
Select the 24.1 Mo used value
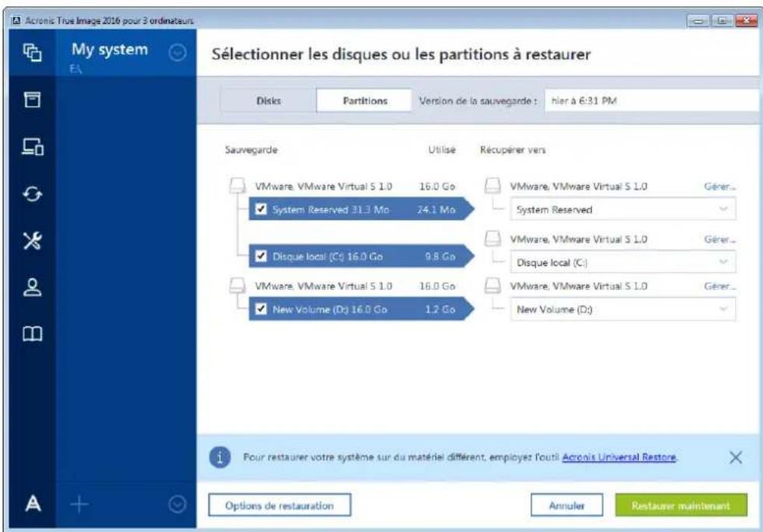[x=436, y=210]
